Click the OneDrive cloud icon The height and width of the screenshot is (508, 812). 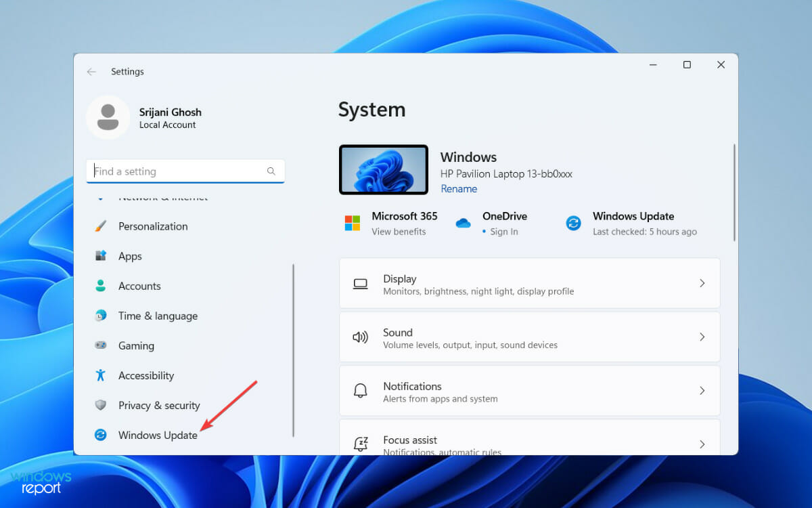tap(464, 222)
